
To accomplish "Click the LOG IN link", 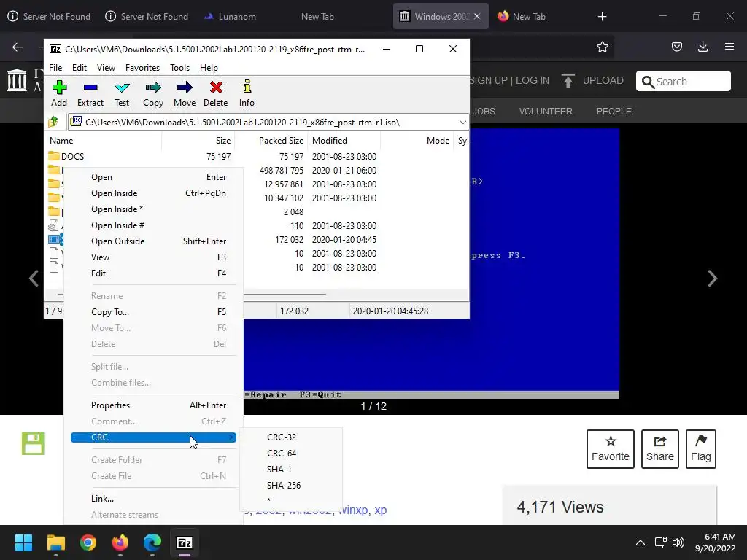I will coord(532,80).
